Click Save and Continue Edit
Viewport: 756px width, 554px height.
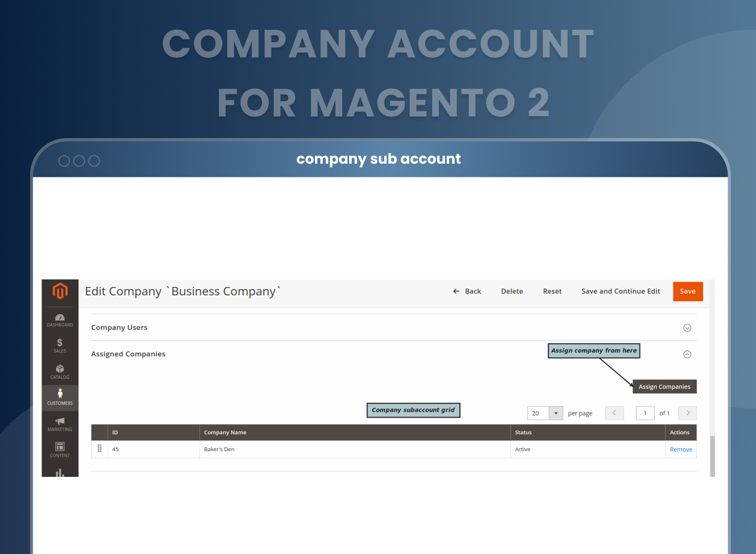pyautogui.click(x=621, y=291)
